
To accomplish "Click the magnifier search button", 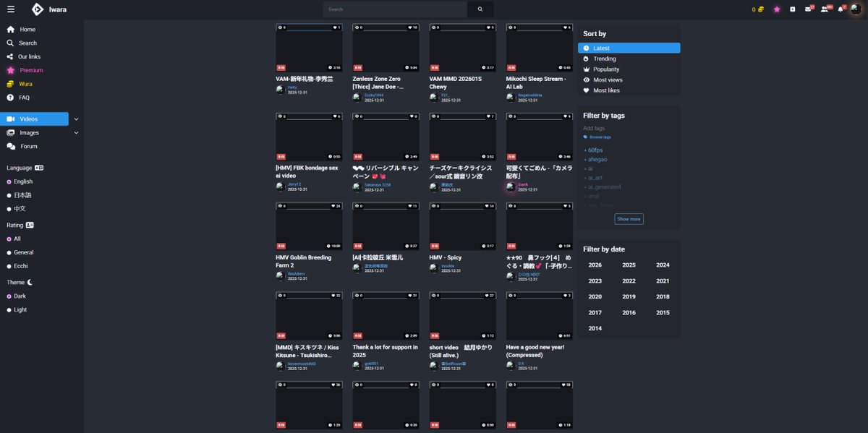I will (x=480, y=9).
